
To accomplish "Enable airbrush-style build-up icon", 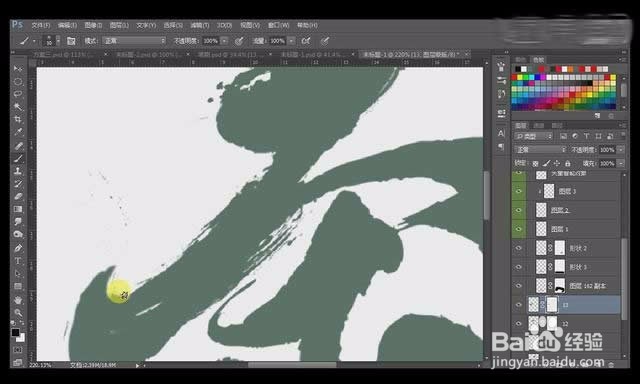I will (306, 41).
